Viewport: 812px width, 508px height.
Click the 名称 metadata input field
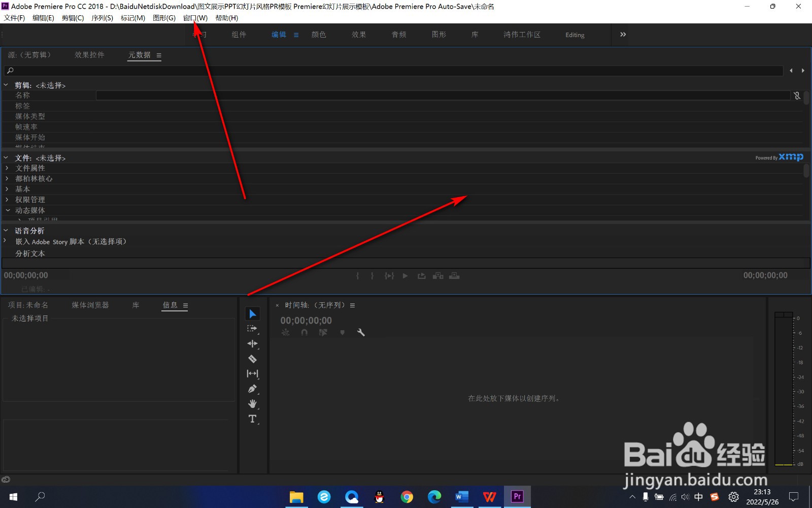pos(443,96)
